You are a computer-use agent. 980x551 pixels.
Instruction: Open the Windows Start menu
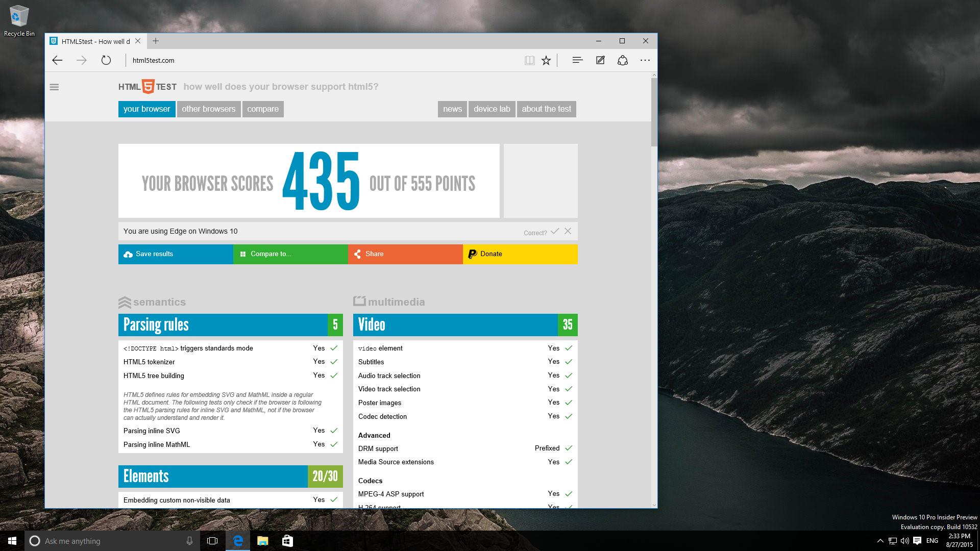12,541
